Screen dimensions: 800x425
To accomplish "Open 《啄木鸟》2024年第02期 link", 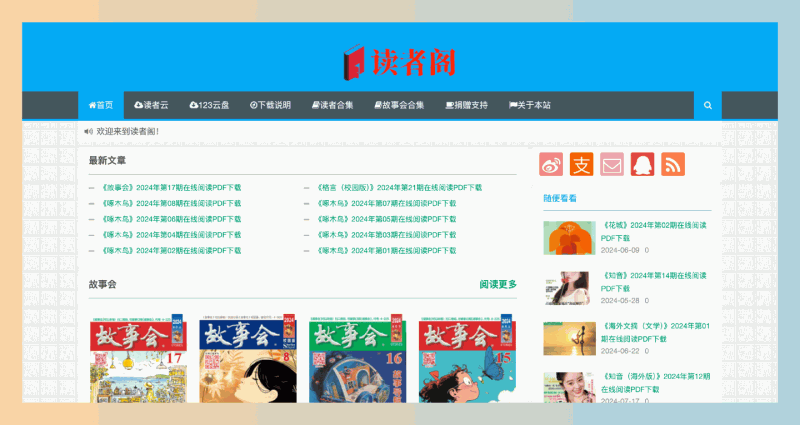I will (x=171, y=251).
